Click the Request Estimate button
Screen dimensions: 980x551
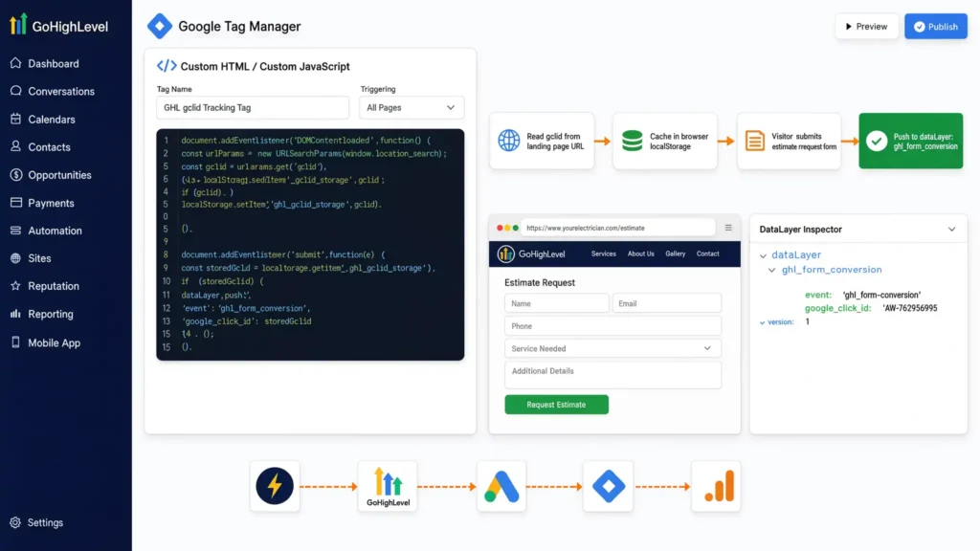point(556,405)
